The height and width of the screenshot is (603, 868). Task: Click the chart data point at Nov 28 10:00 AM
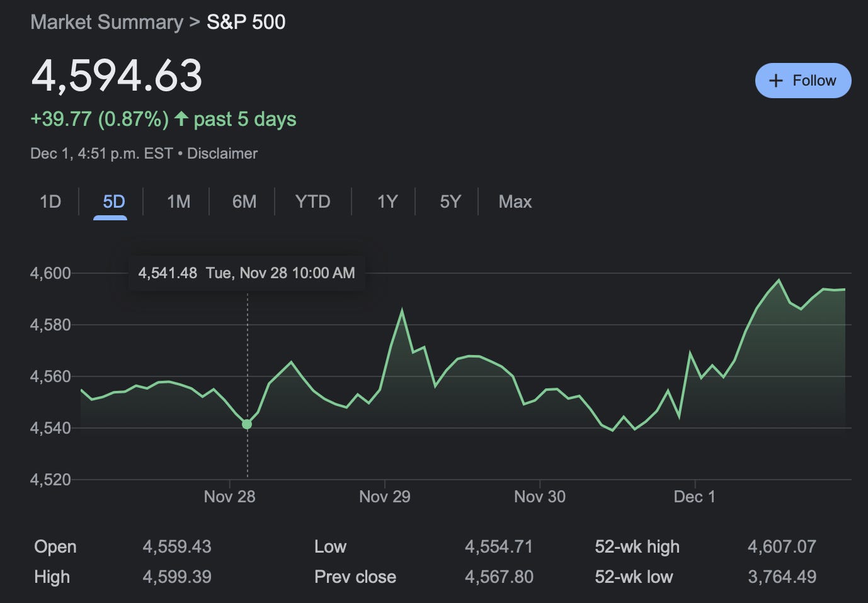click(x=247, y=424)
